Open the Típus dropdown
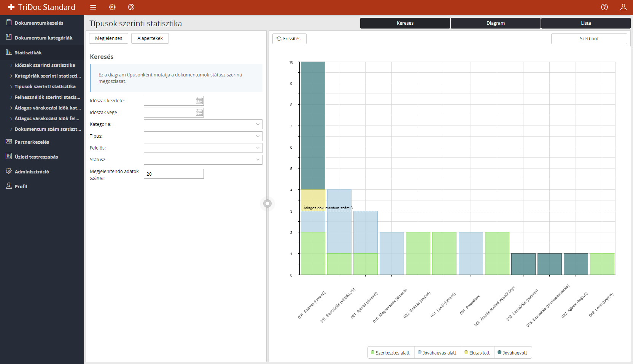 [203, 136]
